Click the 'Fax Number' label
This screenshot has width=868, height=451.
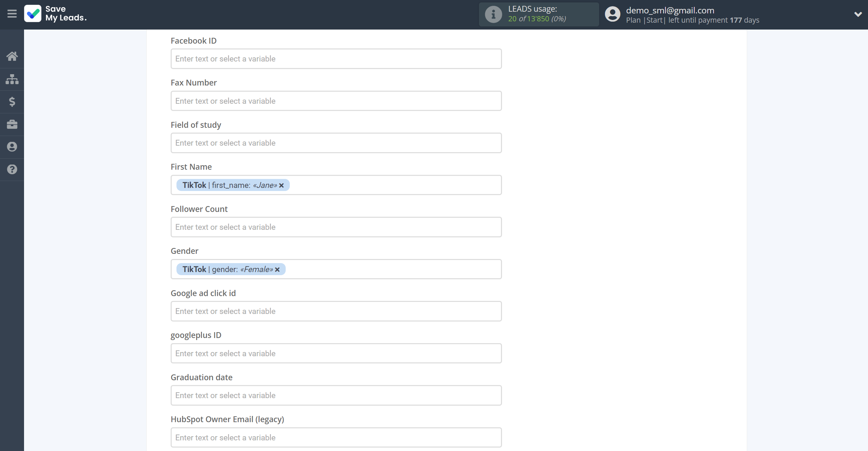[x=194, y=83]
